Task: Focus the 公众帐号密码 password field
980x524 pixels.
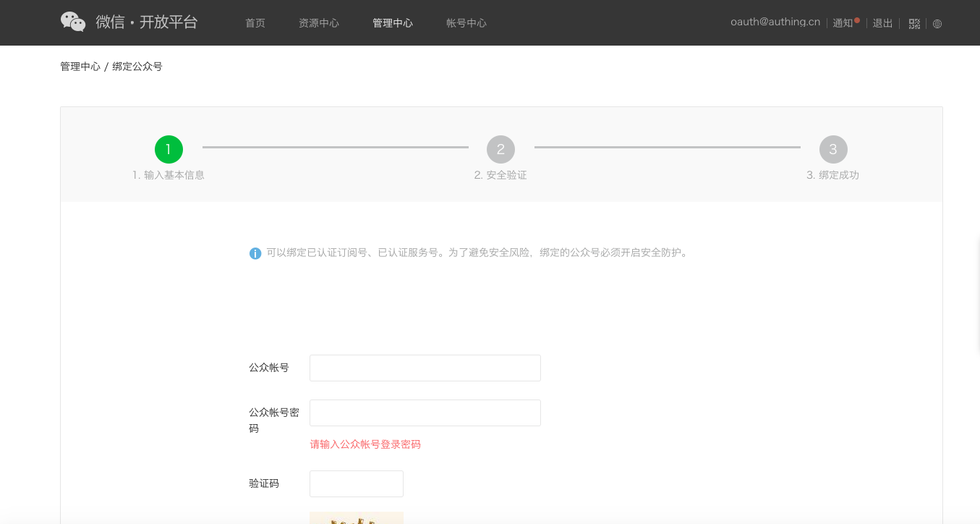Action: click(425, 413)
